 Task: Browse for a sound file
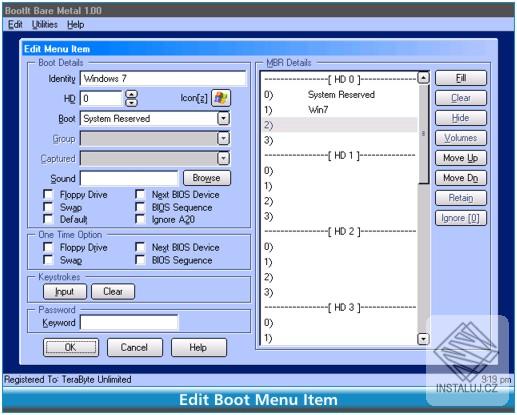click(x=207, y=178)
